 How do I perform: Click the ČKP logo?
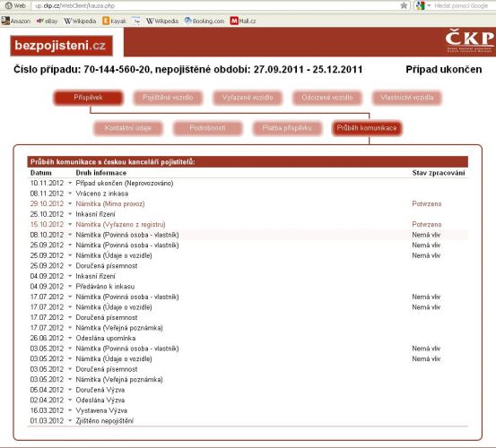(x=469, y=41)
